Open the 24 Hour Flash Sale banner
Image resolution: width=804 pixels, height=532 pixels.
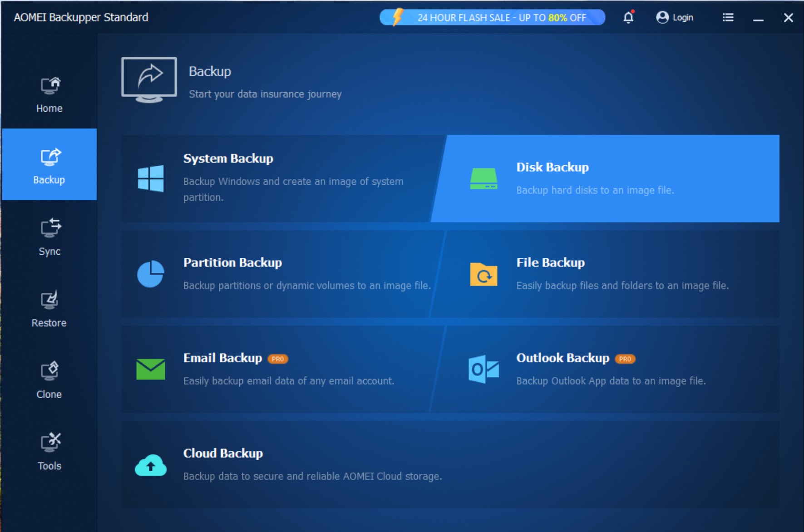(x=492, y=17)
